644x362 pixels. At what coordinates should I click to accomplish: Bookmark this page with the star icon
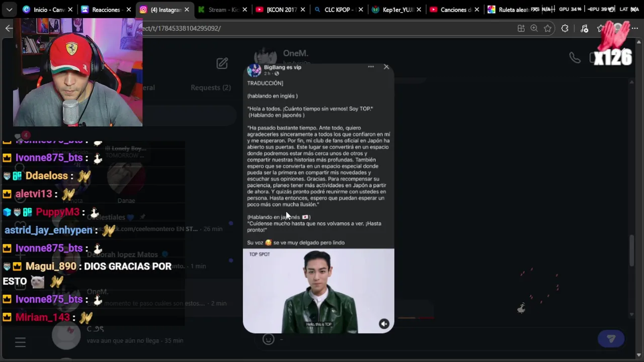[x=548, y=29]
